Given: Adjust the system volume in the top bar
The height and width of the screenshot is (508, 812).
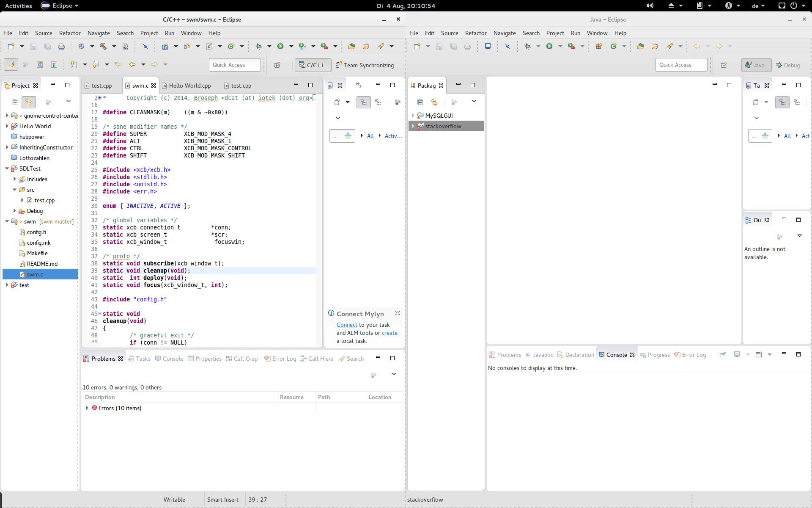Looking at the screenshot, I should [x=650, y=6].
